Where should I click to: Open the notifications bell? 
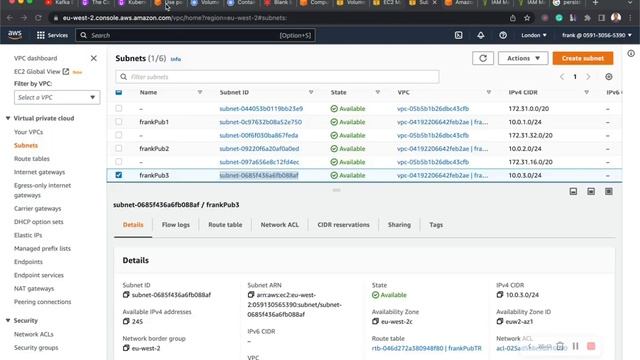481,36
